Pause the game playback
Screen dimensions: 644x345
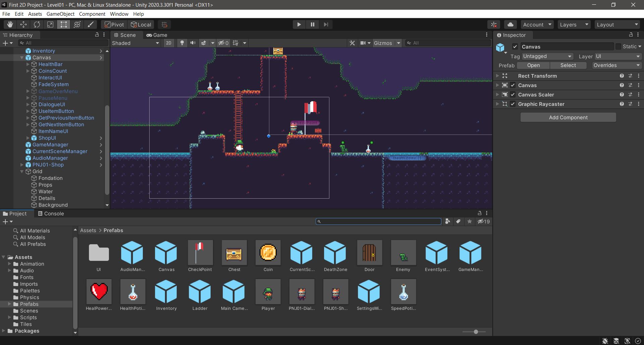(312, 24)
